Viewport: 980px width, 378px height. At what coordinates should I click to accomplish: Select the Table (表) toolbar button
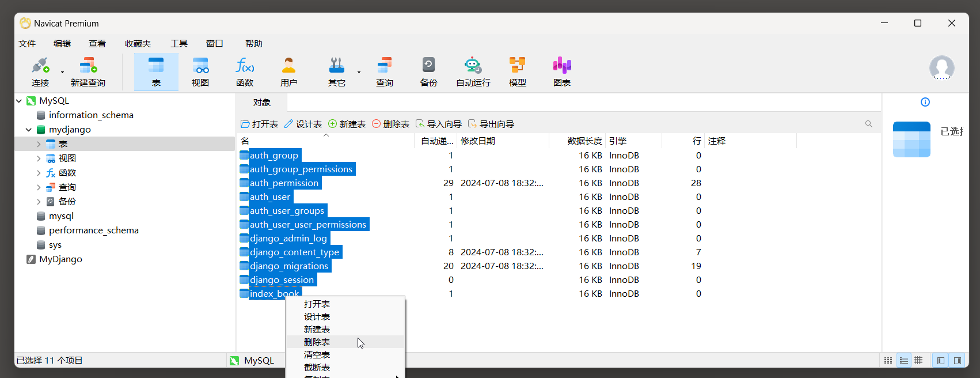(156, 71)
